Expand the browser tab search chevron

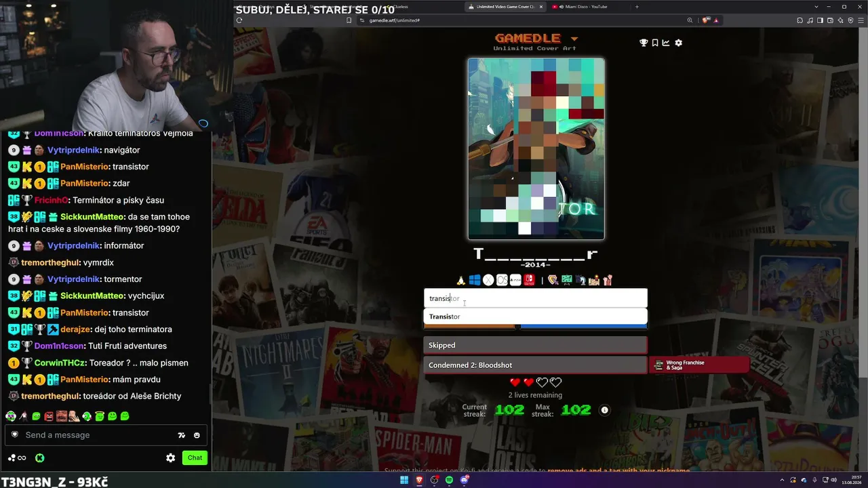pyautogui.click(x=816, y=7)
